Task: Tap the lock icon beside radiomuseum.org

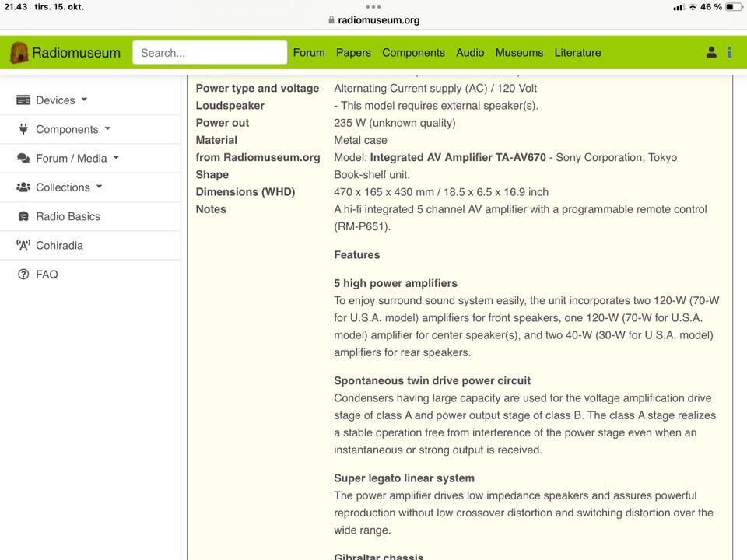Action: coord(331,20)
